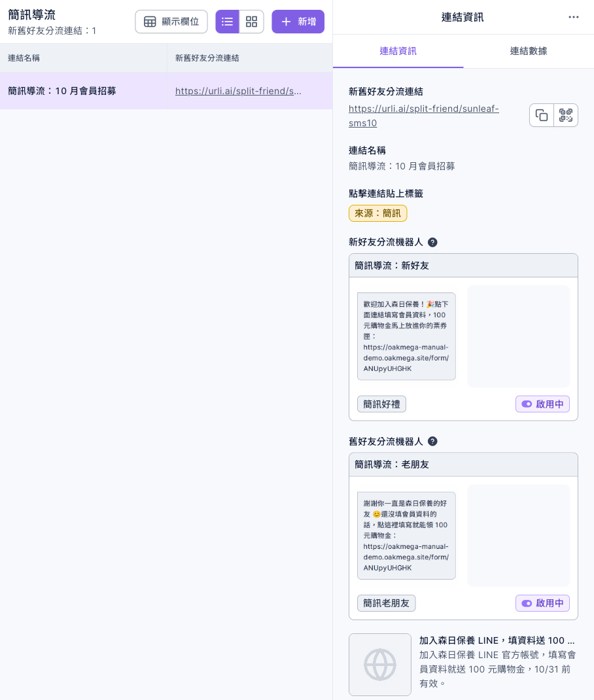Toggle 啟用中 for 簡訊導流：新好友 bot
The image size is (594, 700).
542,404
